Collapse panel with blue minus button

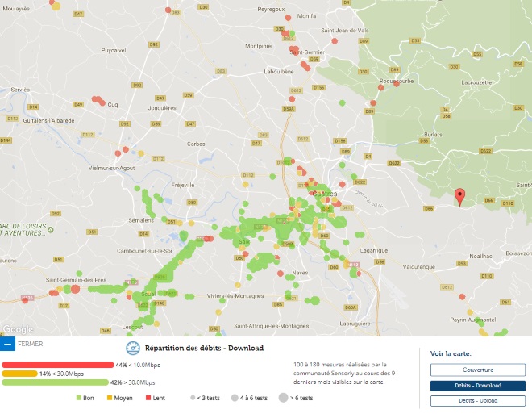tap(7, 344)
